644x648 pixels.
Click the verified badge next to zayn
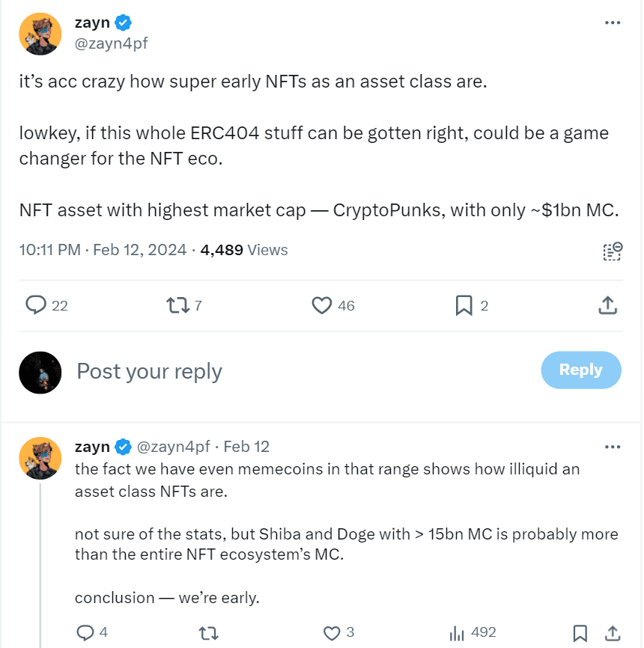(124, 22)
